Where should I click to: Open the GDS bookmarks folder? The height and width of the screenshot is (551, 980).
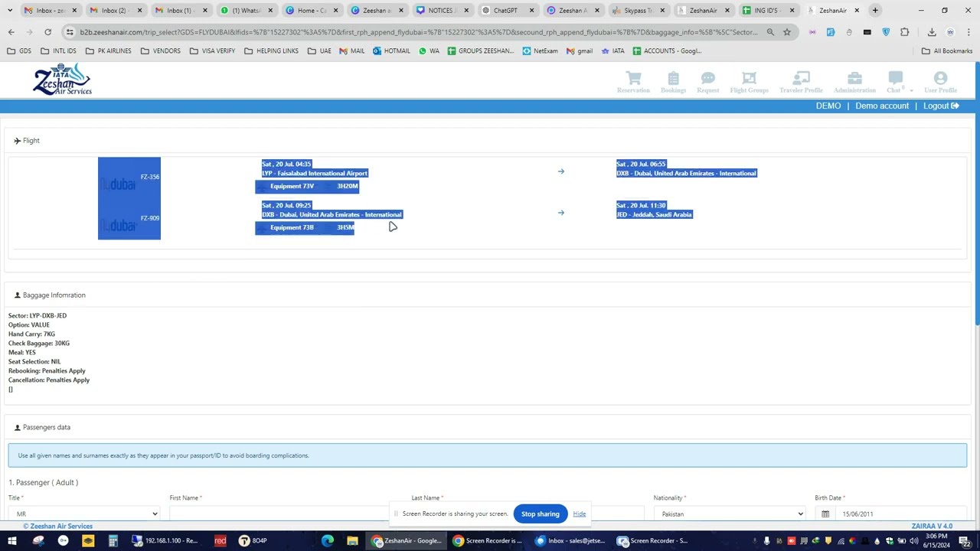[x=20, y=51]
